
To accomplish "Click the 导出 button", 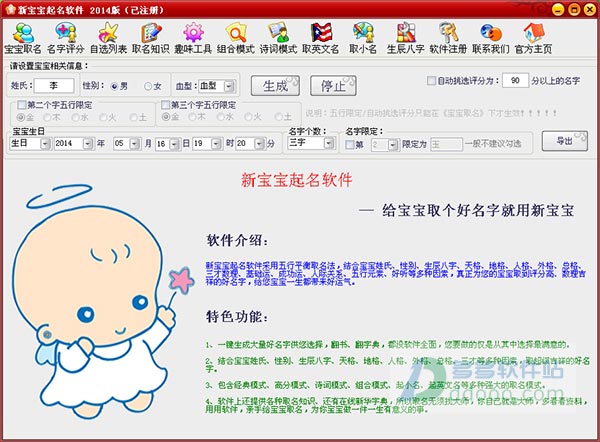I will (565, 141).
